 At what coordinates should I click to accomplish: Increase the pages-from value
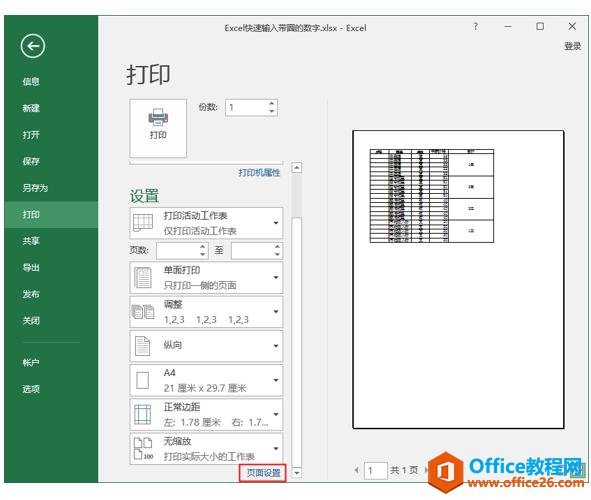click(203, 246)
